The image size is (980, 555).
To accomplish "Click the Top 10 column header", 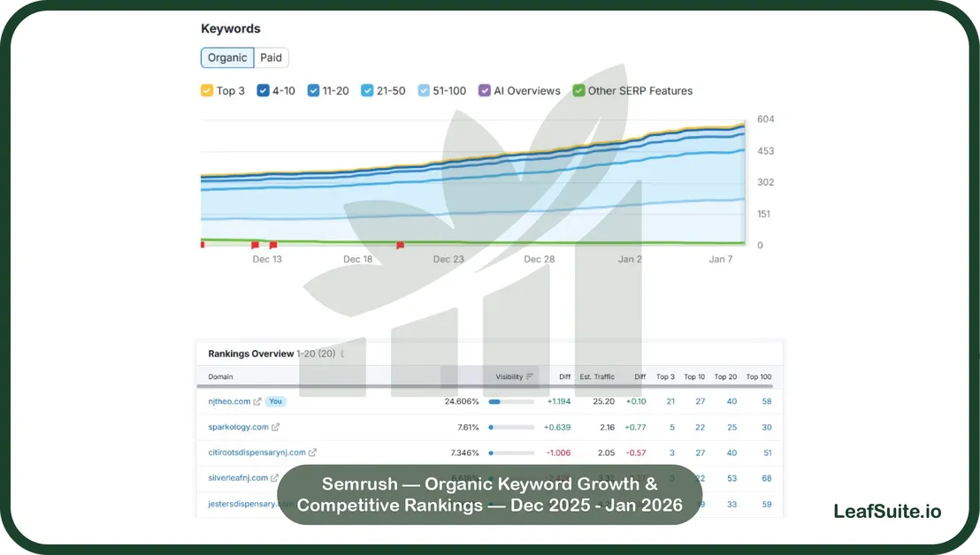I will 694,376.
